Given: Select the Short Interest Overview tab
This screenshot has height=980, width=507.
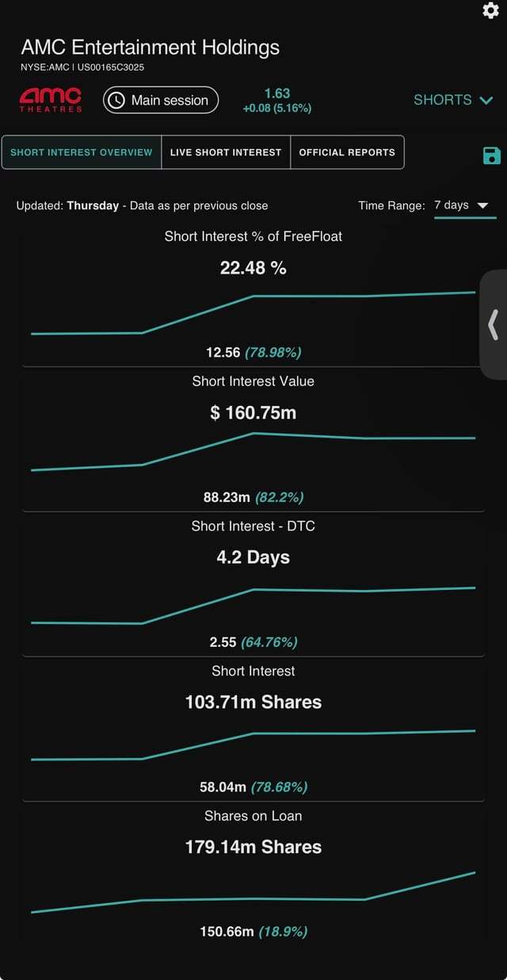Looking at the screenshot, I should (x=82, y=152).
